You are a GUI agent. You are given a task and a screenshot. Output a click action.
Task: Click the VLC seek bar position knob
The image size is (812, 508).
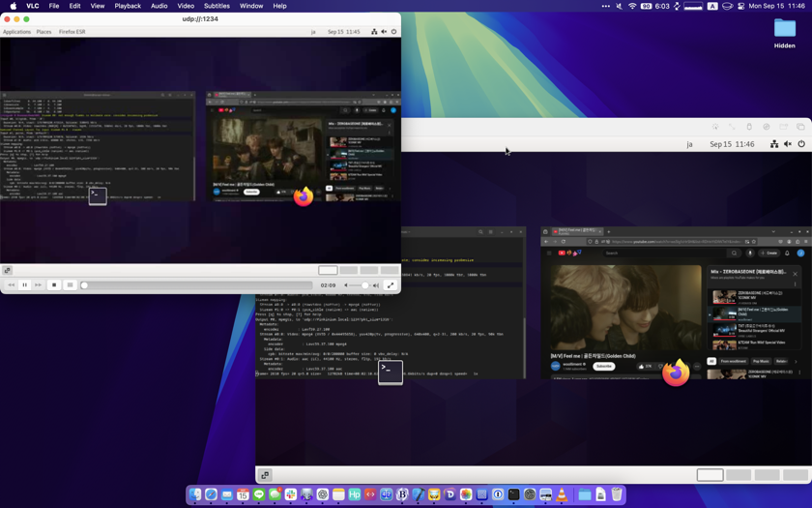tap(84, 285)
